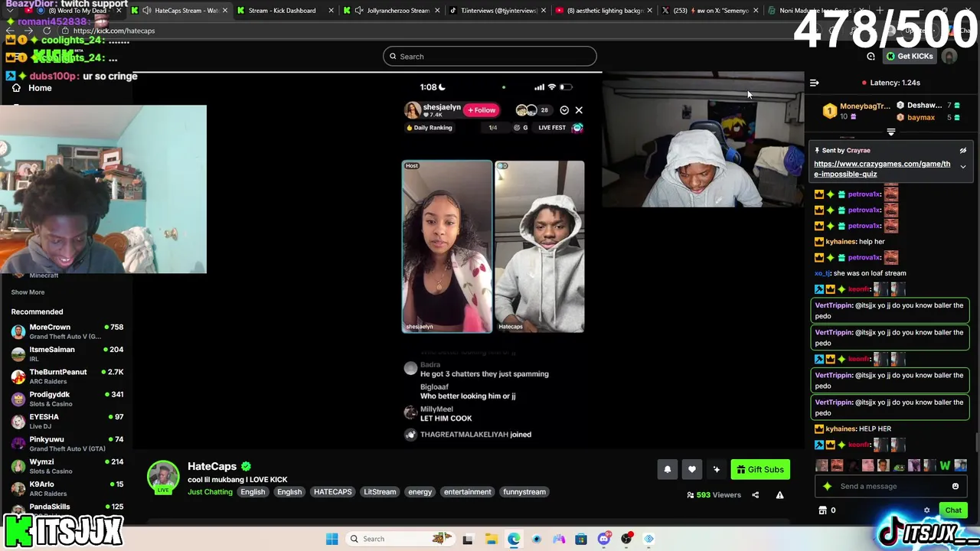Open Discord from the taskbar
Viewport: 980px width, 551px height.
pyautogui.click(x=604, y=539)
